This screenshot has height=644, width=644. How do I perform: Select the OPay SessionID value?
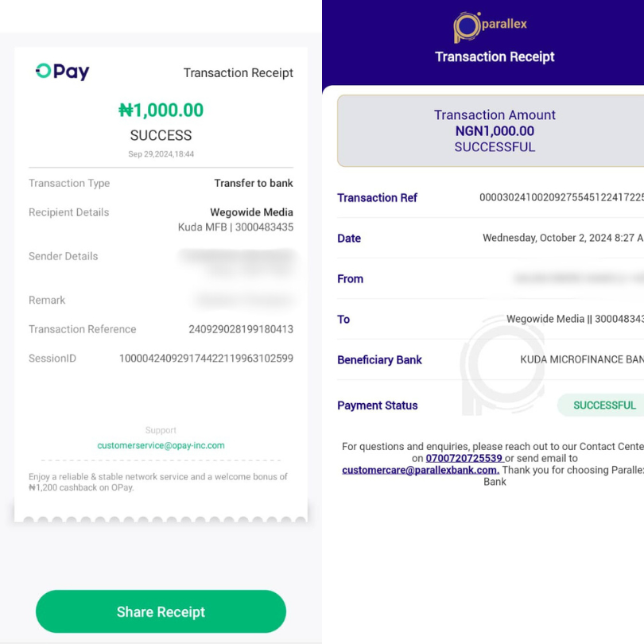[206, 359]
